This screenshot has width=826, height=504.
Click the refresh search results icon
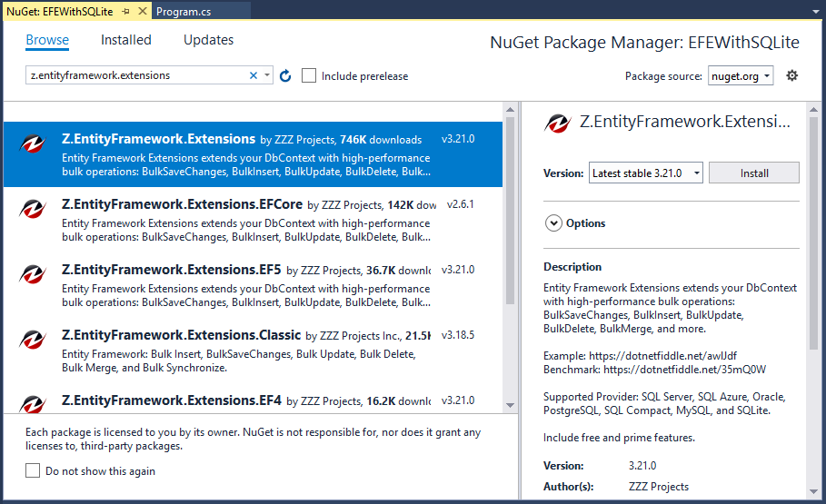pyautogui.click(x=285, y=76)
